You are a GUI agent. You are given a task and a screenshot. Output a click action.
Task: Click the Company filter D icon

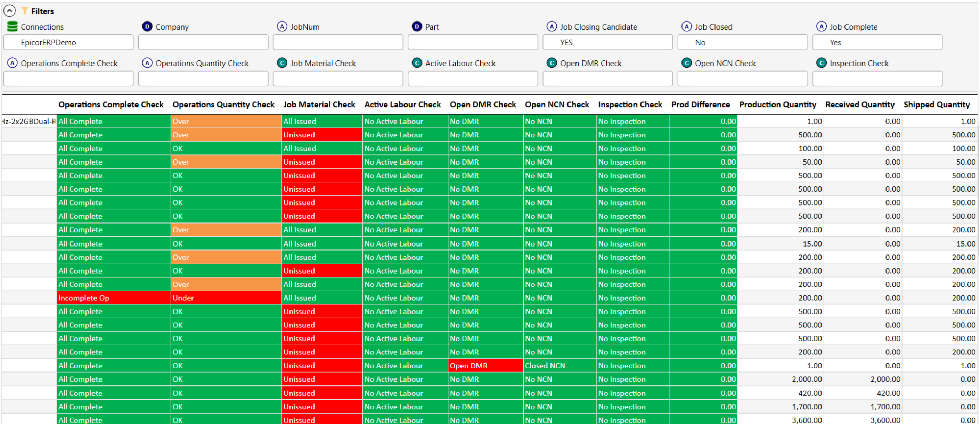click(x=147, y=26)
